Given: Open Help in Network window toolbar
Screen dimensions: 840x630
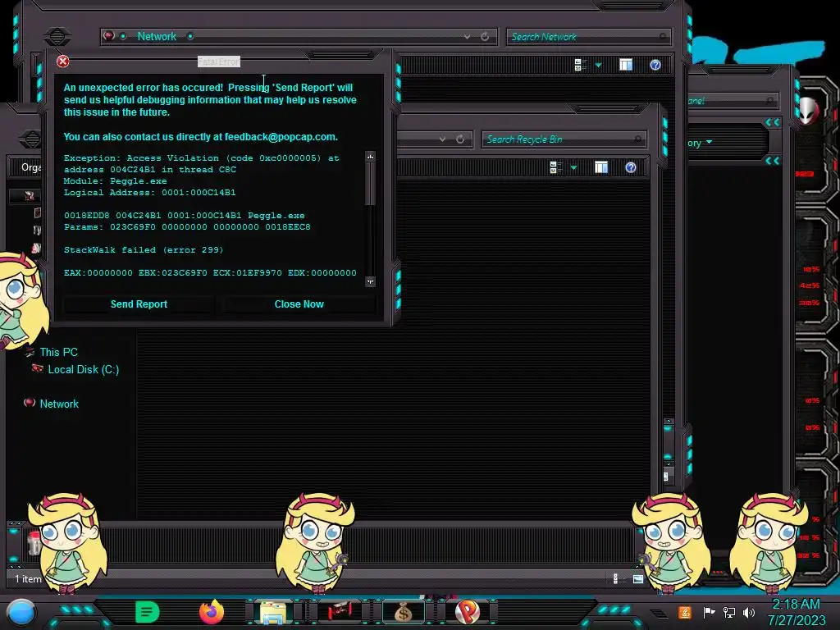Looking at the screenshot, I should tap(655, 65).
